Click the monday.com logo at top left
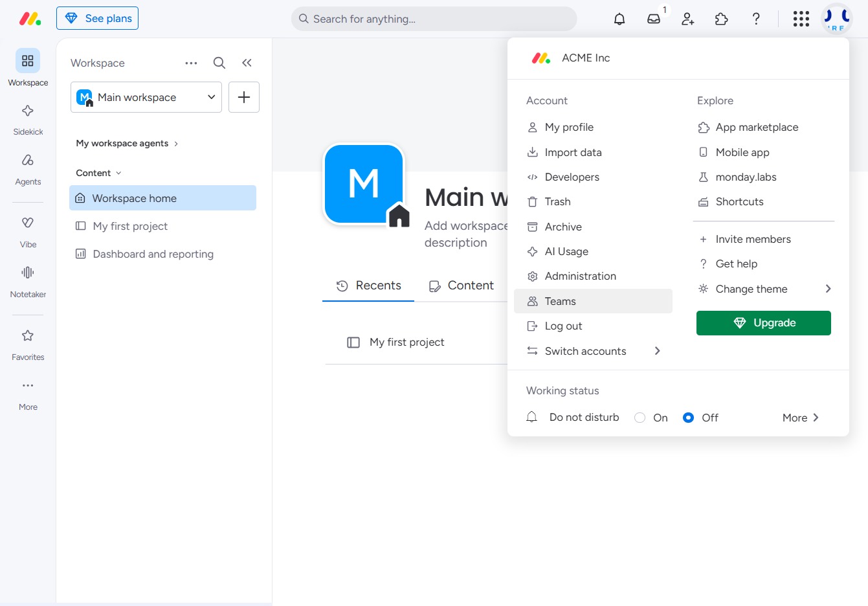Image resolution: width=868 pixels, height=606 pixels. tap(30, 19)
